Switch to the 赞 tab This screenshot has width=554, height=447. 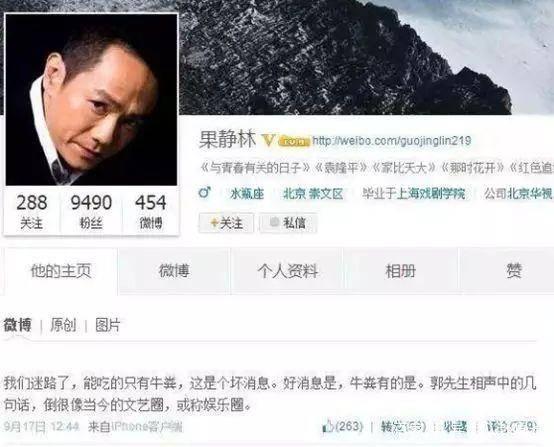coord(513,271)
